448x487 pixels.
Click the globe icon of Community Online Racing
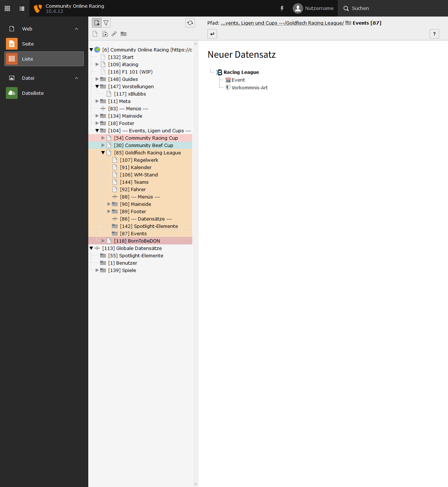click(97, 50)
